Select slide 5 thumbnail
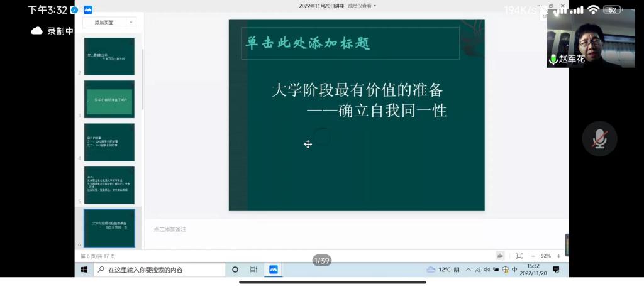Viewport: 644px width, 289px height. pyautogui.click(x=109, y=185)
